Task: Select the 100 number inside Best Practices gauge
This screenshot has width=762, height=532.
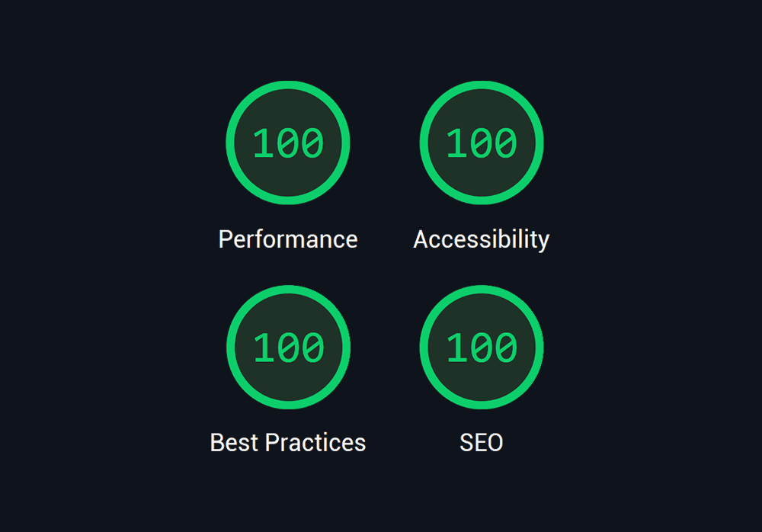Action: pyautogui.click(x=288, y=348)
